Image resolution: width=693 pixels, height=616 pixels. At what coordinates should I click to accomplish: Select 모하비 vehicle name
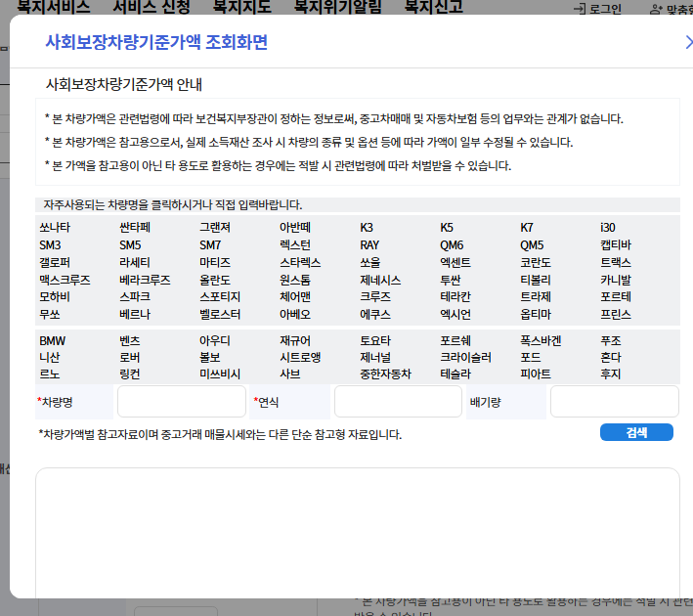click(55, 296)
